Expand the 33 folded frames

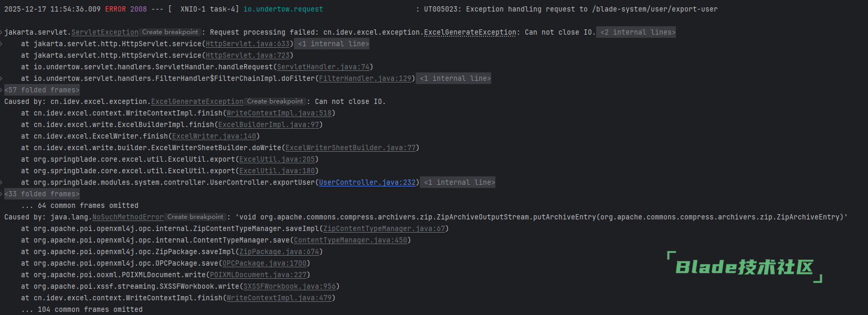[x=42, y=194]
